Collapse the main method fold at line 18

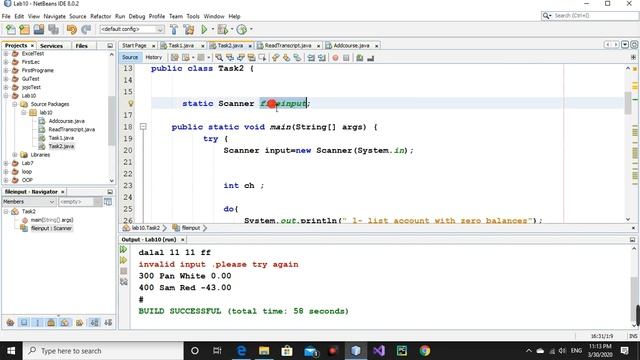click(143, 127)
